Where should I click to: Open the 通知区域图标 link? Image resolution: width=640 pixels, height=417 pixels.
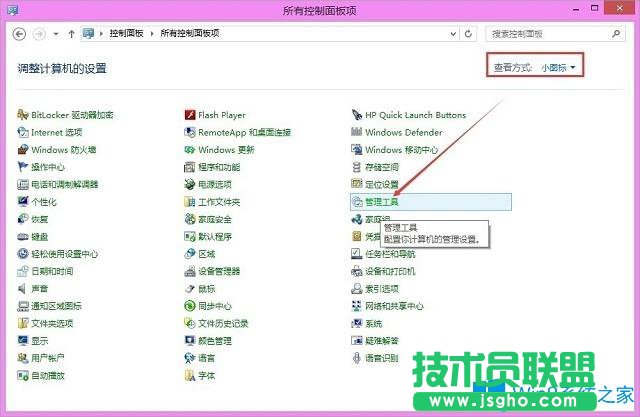(x=56, y=306)
